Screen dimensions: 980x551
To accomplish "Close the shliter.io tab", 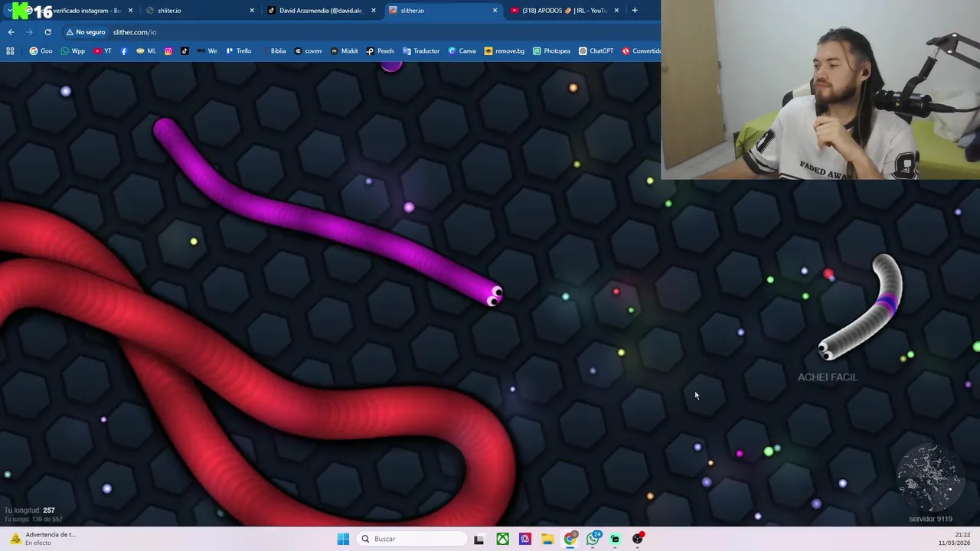I will (x=252, y=11).
